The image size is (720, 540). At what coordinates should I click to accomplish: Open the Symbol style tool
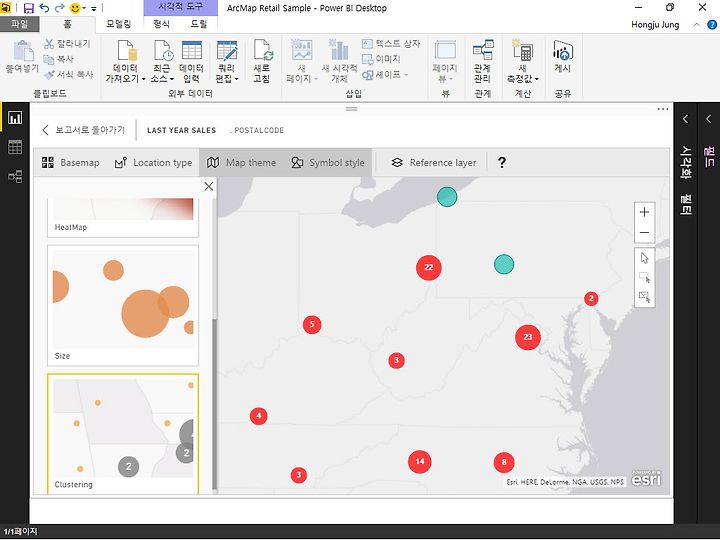click(x=328, y=163)
